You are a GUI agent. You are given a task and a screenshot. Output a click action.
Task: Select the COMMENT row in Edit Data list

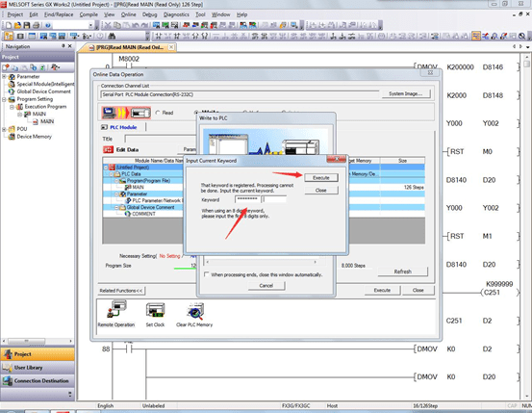pos(144,214)
